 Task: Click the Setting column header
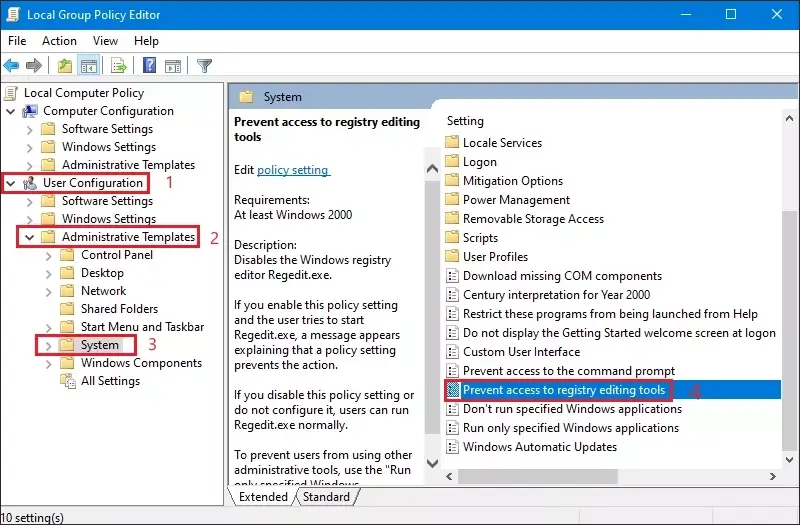point(465,121)
